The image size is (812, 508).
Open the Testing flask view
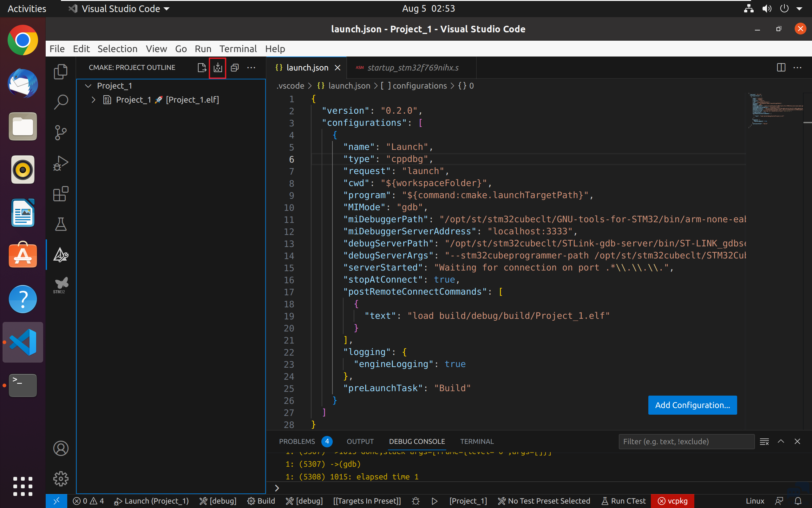[61, 224]
